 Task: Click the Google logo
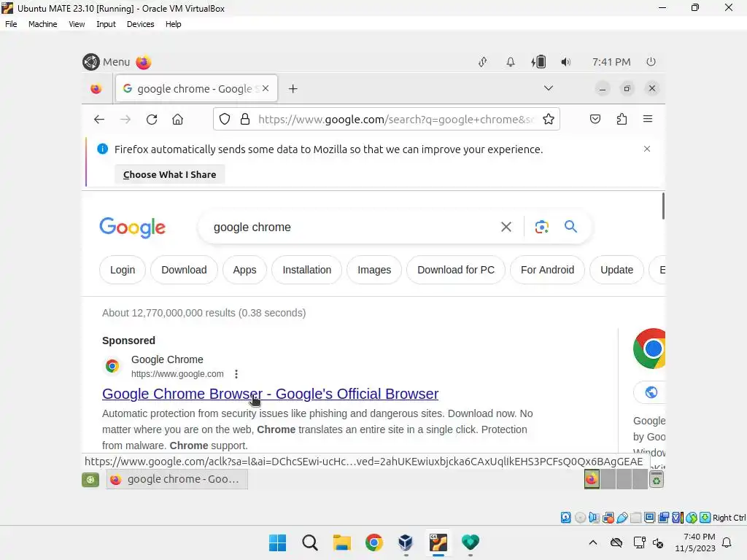[x=133, y=227]
